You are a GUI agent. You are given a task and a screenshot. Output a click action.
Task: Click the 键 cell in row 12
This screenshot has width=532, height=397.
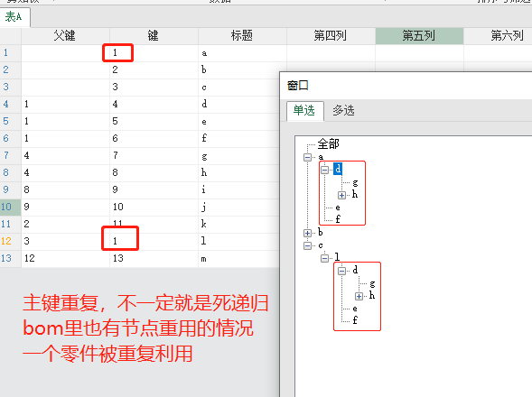[154, 241]
